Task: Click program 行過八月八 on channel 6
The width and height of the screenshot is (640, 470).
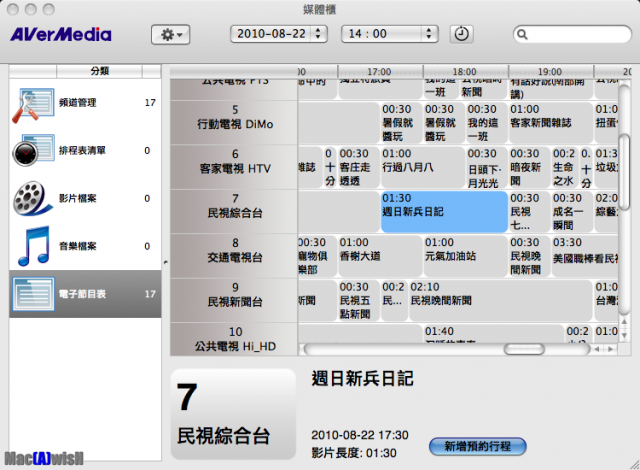Action: [423, 166]
